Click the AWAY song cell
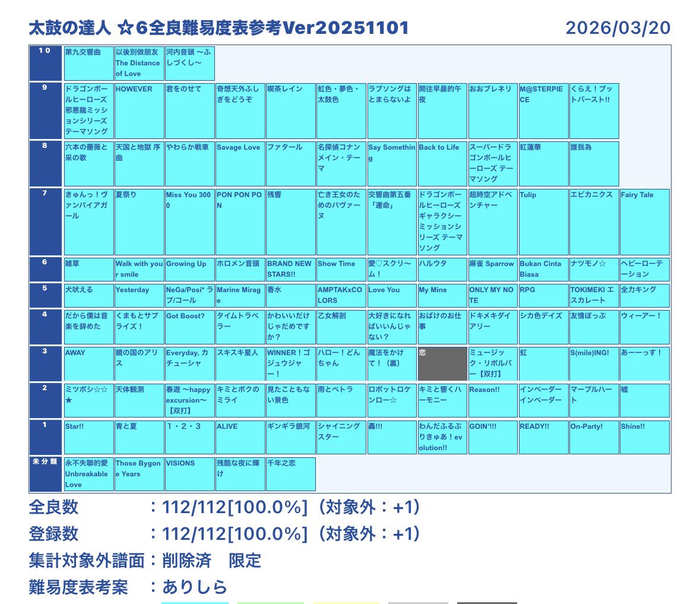Screen dimensions: 700x604 (88, 363)
